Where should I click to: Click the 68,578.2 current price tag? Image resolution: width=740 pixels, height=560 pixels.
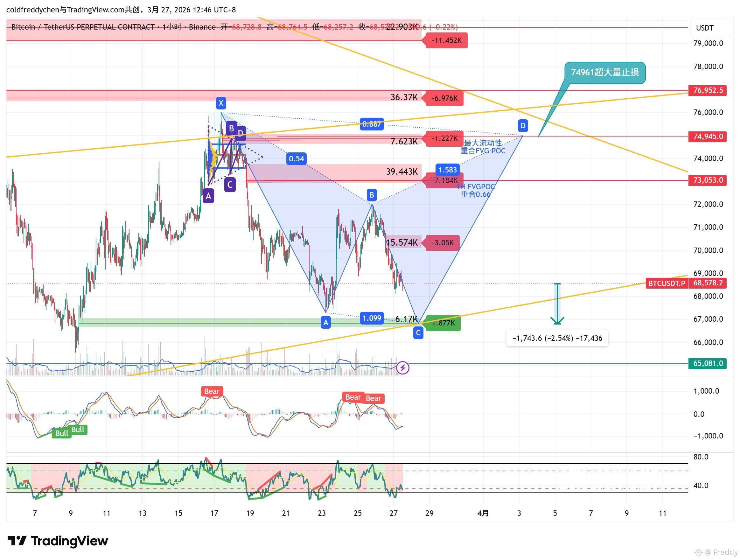[x=708, y=283]
